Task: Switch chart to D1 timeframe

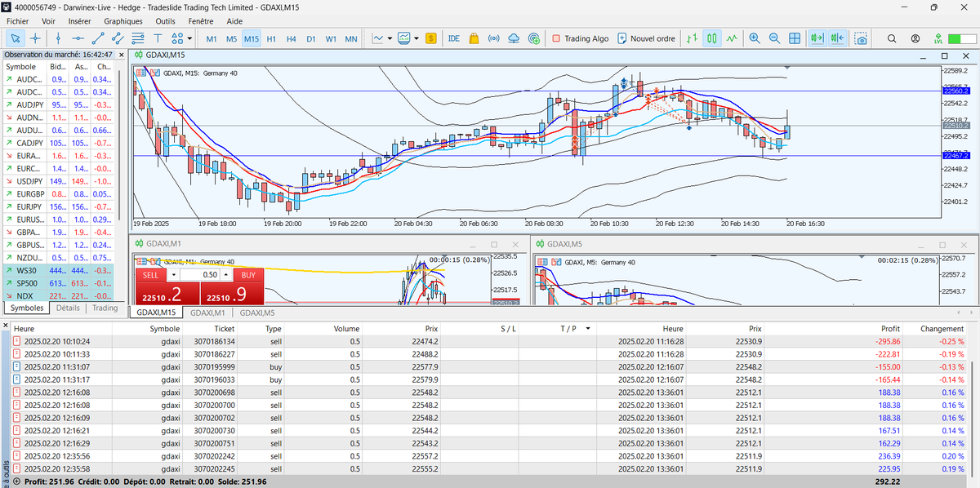Action: click(x=311, y=38)
